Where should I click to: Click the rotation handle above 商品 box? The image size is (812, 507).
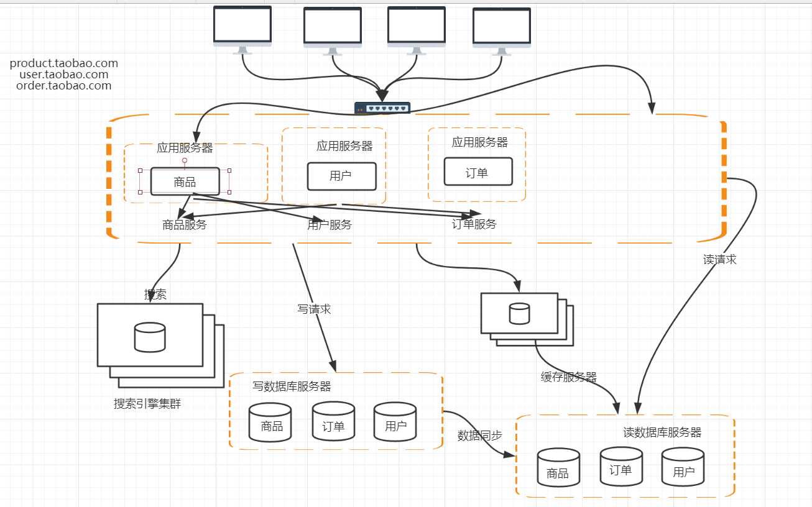coord(185,160)
